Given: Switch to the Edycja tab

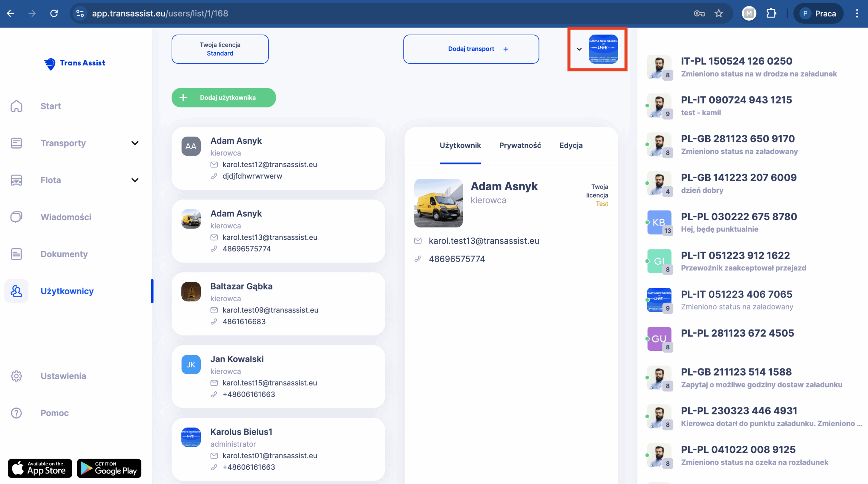Looking at the screenshot, I should [571, 145].
